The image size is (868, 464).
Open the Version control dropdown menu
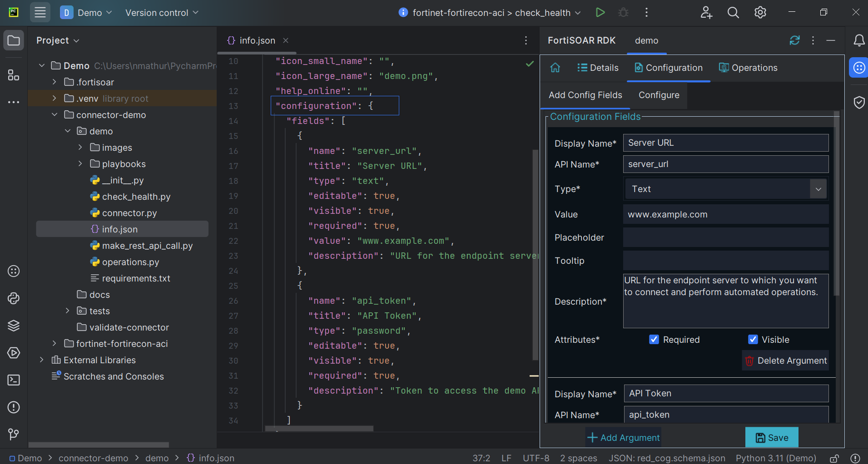162,13
